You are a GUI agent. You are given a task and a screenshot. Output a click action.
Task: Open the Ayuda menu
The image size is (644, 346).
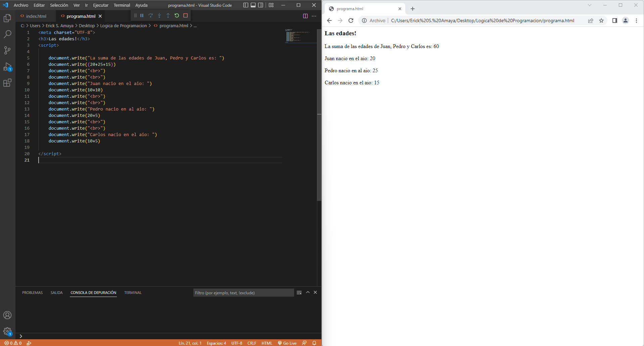coord(141,5)
